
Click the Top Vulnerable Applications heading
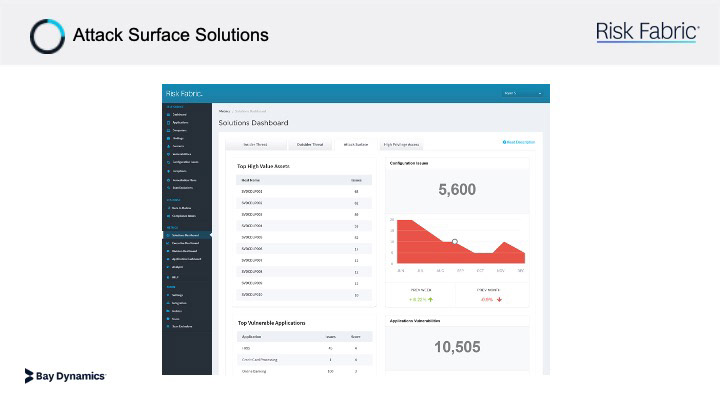coord(271,323)
